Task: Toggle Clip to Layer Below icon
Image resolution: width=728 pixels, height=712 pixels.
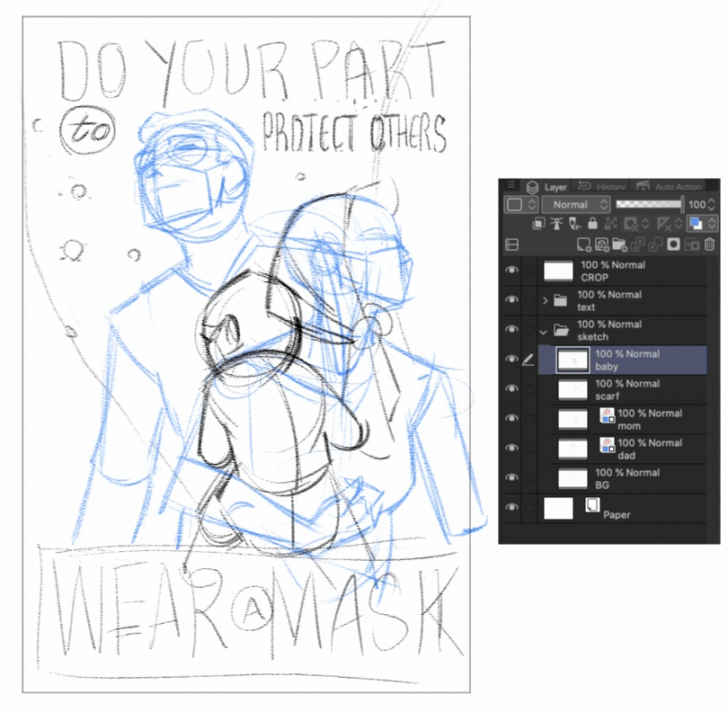Action: click(x=538, y=224)
